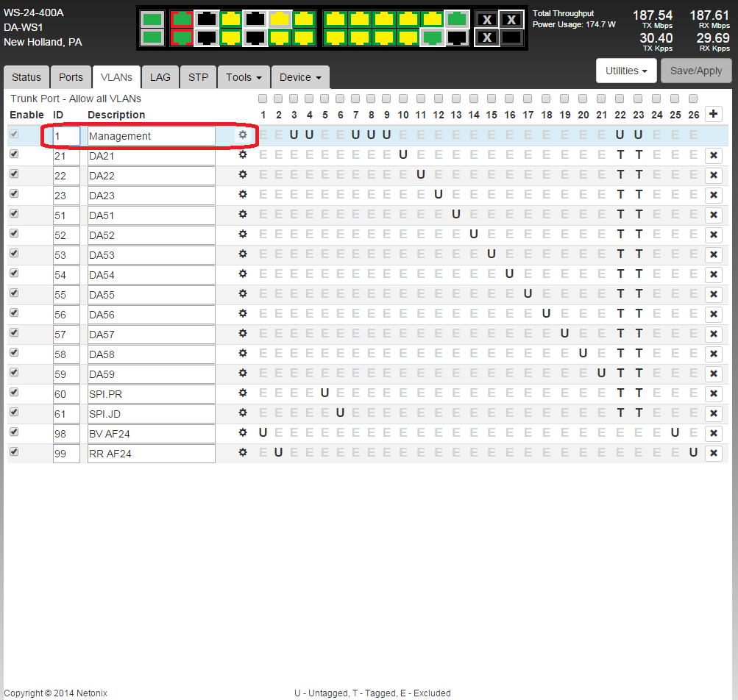
Task: Click the first green port icon top-left
Action: [152, 19]
